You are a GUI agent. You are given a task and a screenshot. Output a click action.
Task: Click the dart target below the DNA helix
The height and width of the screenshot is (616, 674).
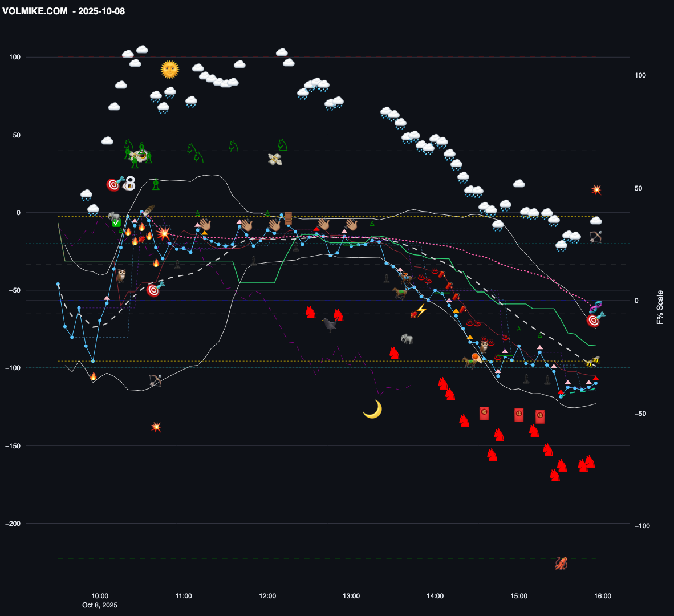(595, 320)
